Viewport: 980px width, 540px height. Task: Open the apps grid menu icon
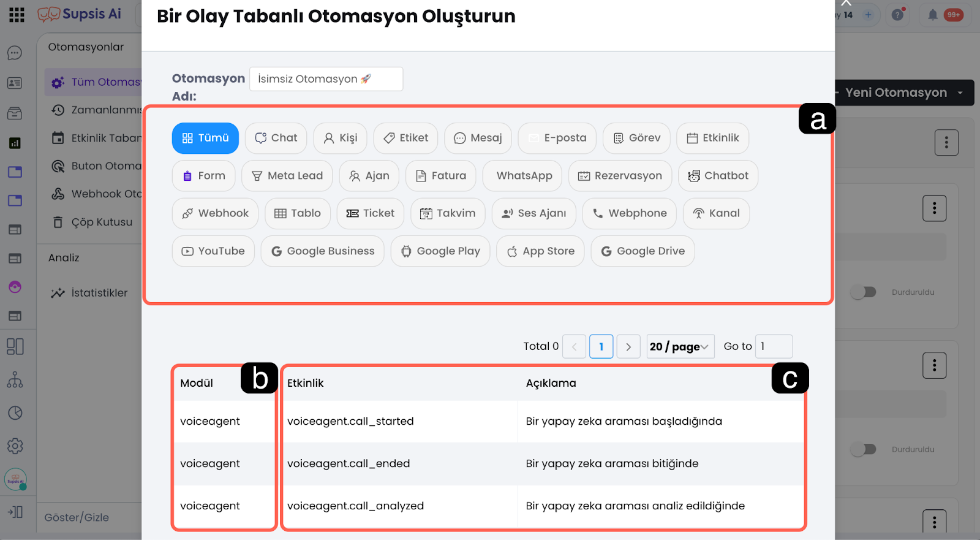[x=17, y=15]
